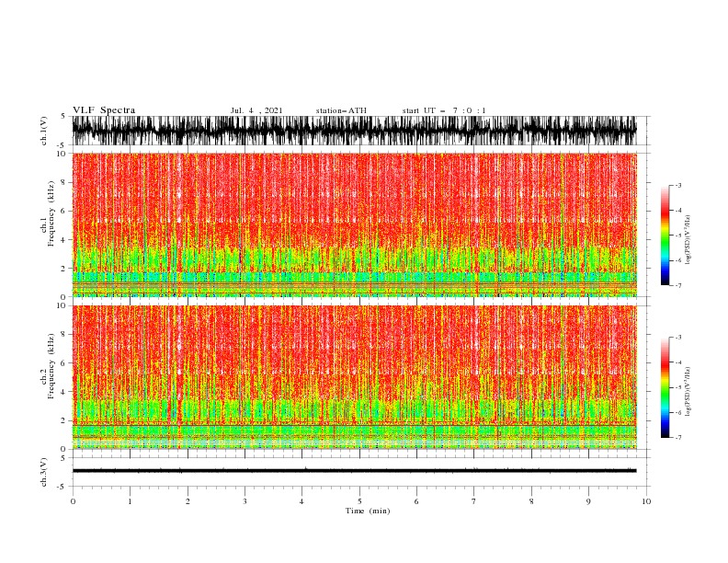Screen dimensions: 728x563
Task: Click the "-3" tick on ch.1 color bar
Action: click(678, 185)
